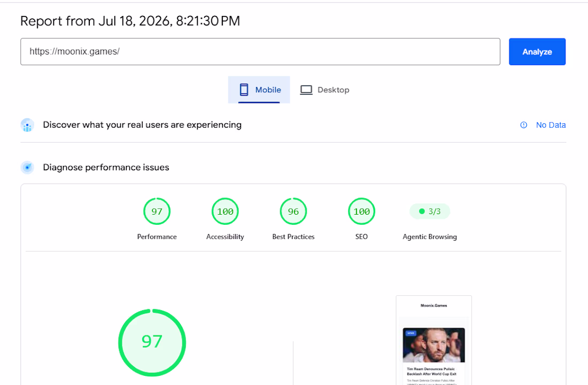Click the URL input field
The width and height of the screenshot is (588, 385).
260,52
